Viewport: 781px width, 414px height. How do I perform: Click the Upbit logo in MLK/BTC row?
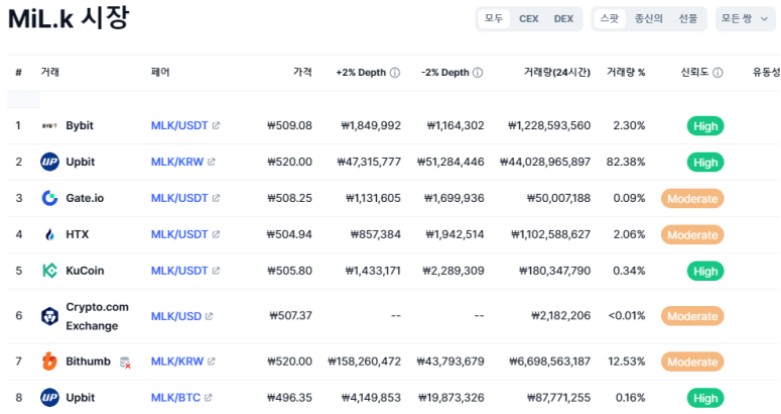[x=49, y=398]
